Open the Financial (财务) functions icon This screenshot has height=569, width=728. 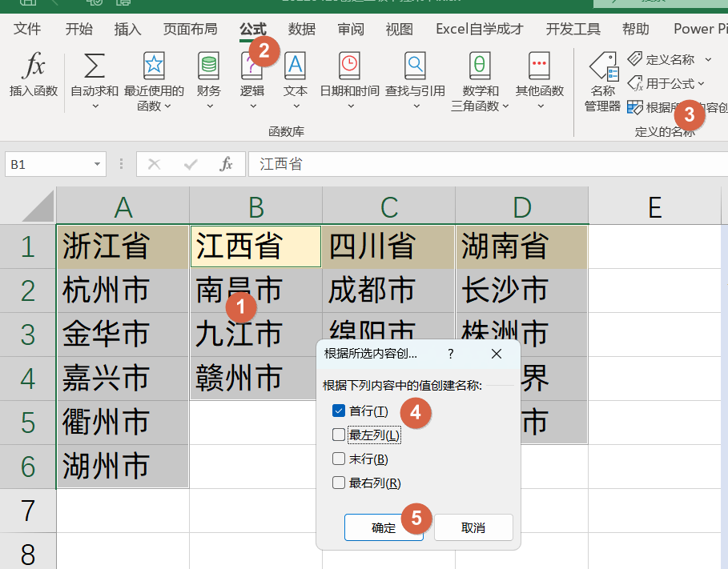pos(208,66)
